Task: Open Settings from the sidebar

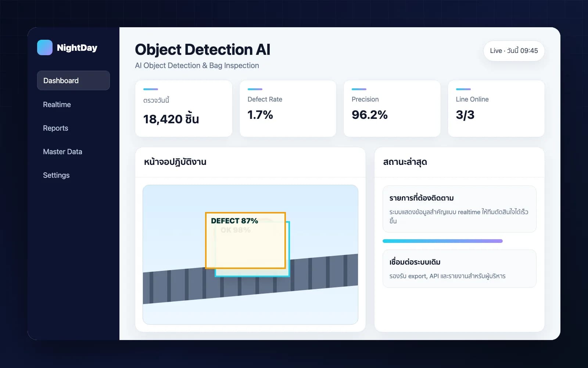Action: point(56,175)
